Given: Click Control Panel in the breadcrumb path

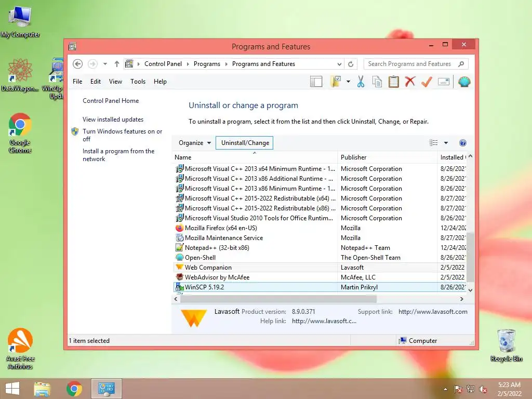Looking at the screenshot, I should (x=163, y=64).
